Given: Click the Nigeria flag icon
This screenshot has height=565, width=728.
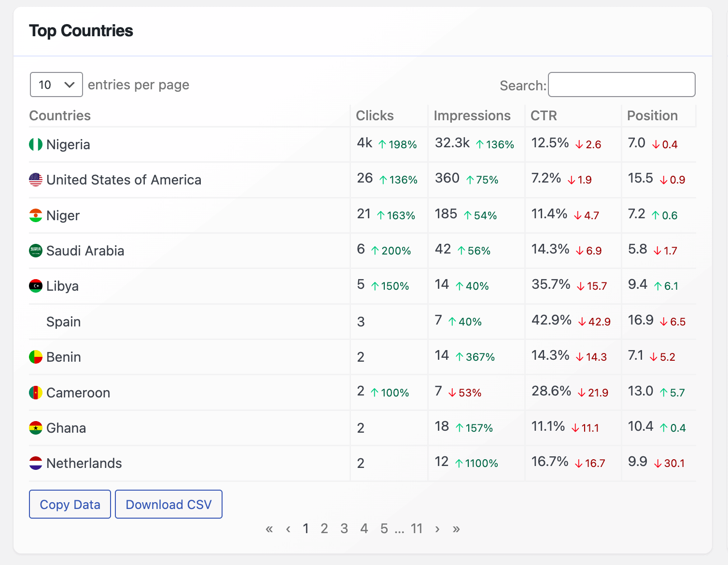Looking at the screenshot, I should (36, 144).
